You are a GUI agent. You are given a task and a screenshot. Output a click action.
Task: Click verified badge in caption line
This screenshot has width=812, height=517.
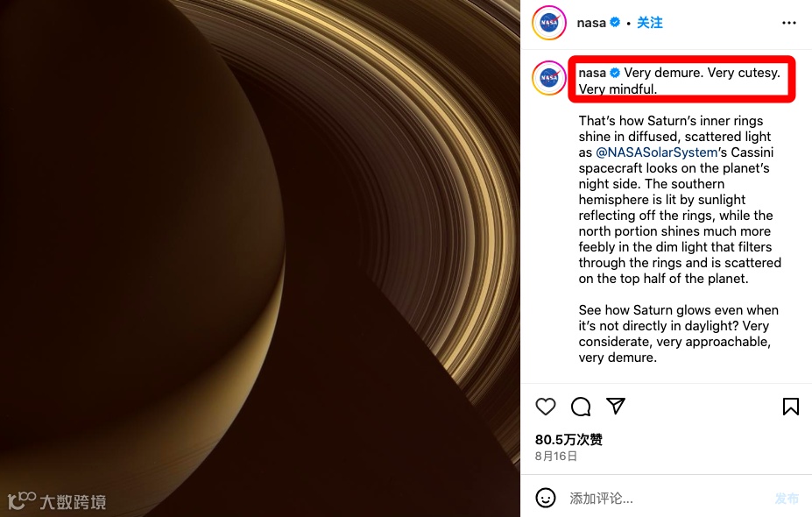click(615, 73)
